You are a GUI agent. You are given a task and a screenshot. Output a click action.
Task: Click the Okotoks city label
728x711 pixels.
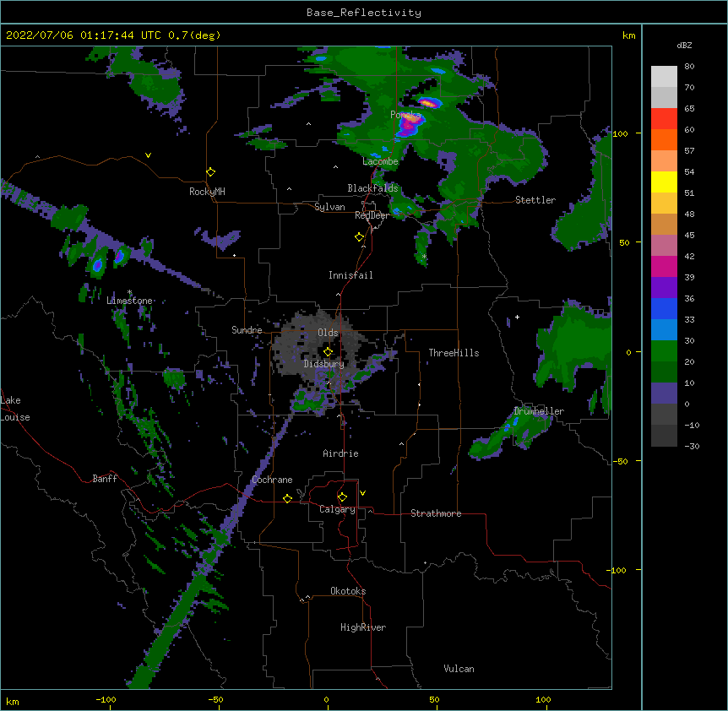348,591
